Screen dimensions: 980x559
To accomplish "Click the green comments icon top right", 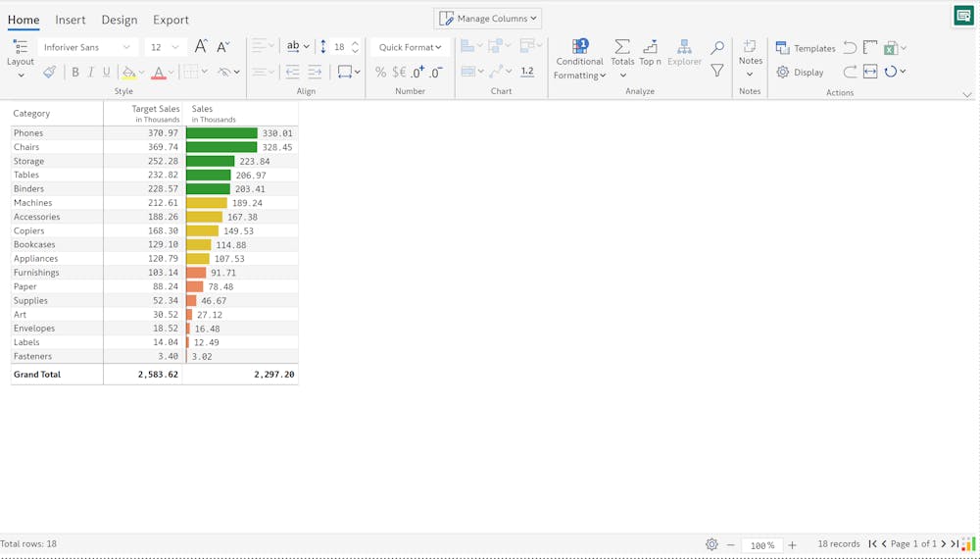I will point(963,16).
